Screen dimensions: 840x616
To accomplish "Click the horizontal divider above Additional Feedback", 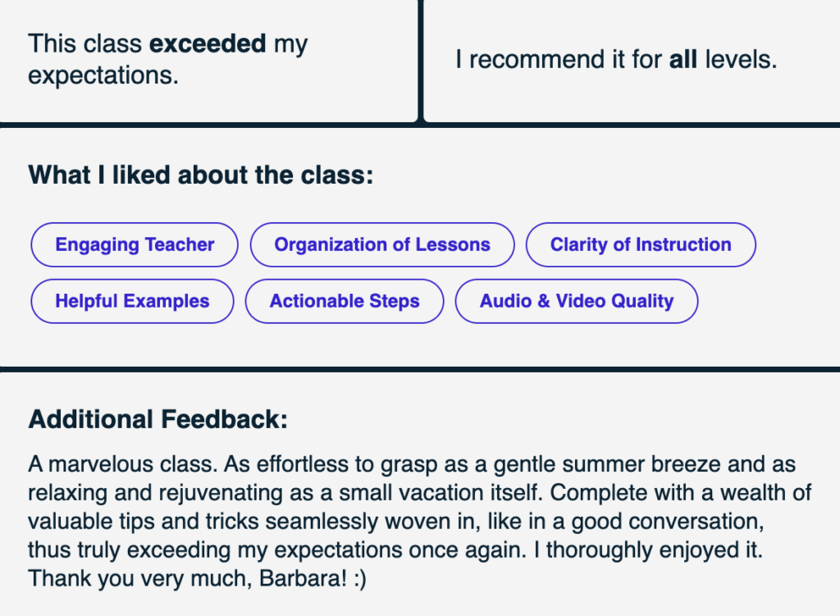I will click(420, 370).
